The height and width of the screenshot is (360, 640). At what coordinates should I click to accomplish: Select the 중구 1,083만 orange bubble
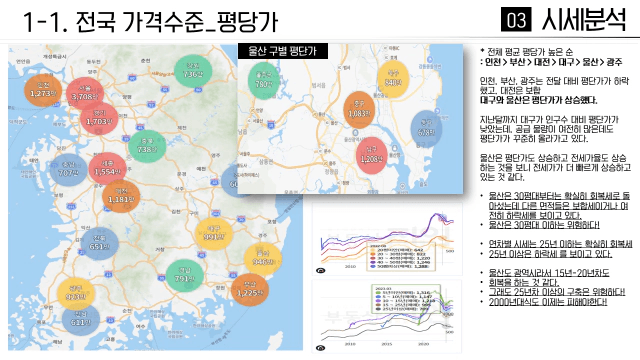click(359, 110)
